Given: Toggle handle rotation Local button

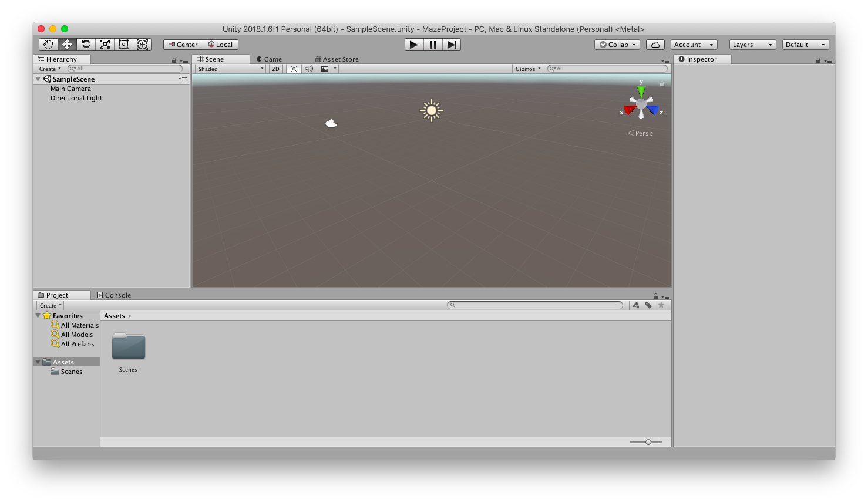Looking at the screenshot, I should tap(220, 45).
